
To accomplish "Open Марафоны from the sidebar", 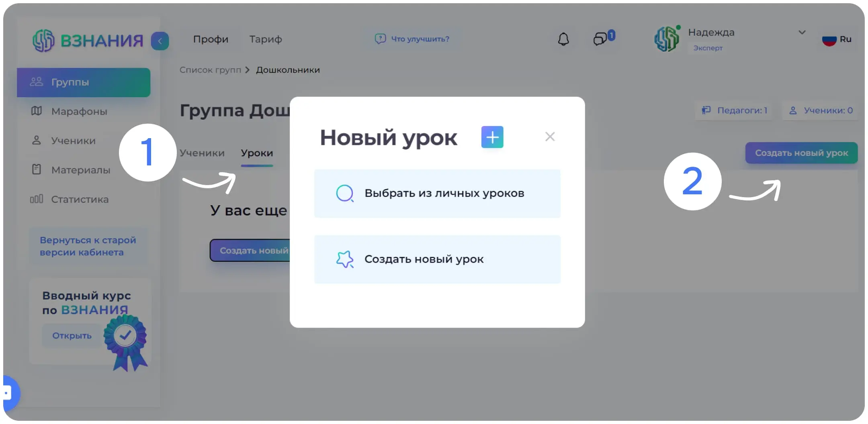I will (x=37, y=111).
